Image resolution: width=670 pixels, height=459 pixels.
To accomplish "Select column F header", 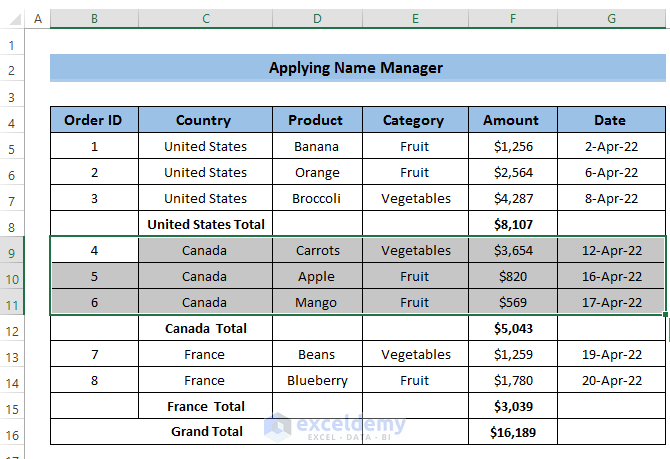I will click(x=512, y=19).
